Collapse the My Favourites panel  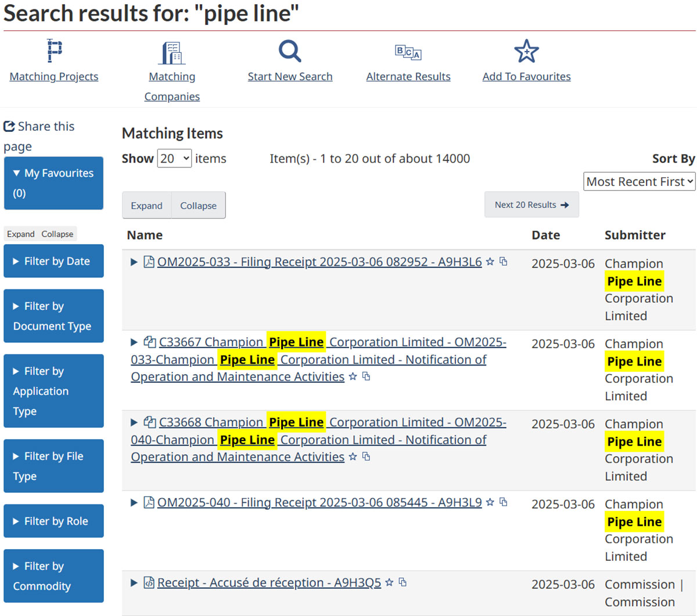[x=53, y=183]
